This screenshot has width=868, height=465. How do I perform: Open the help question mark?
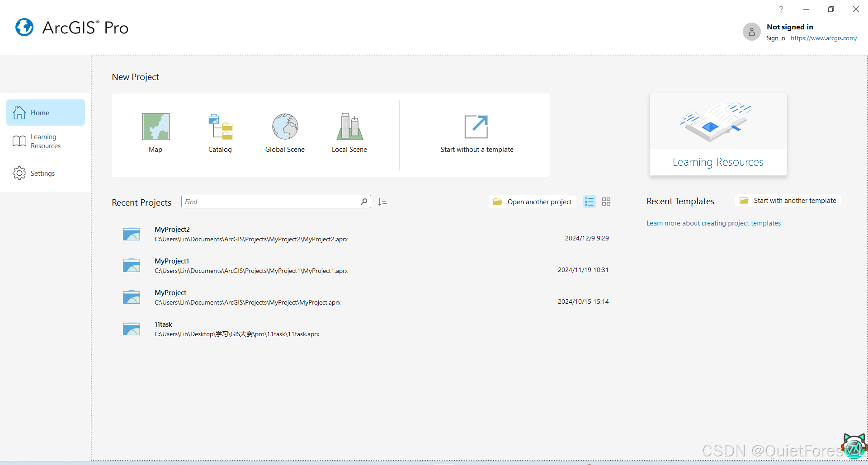(x=781, y=9)
